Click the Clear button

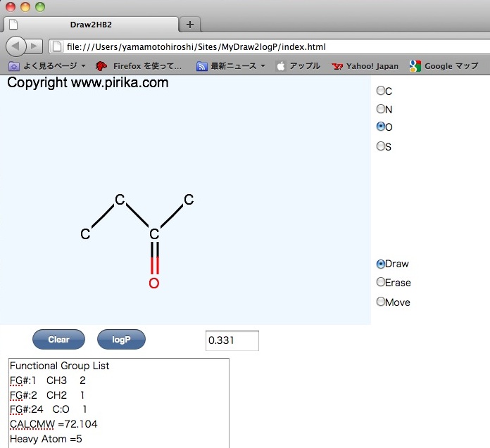(x=58, y=340)
